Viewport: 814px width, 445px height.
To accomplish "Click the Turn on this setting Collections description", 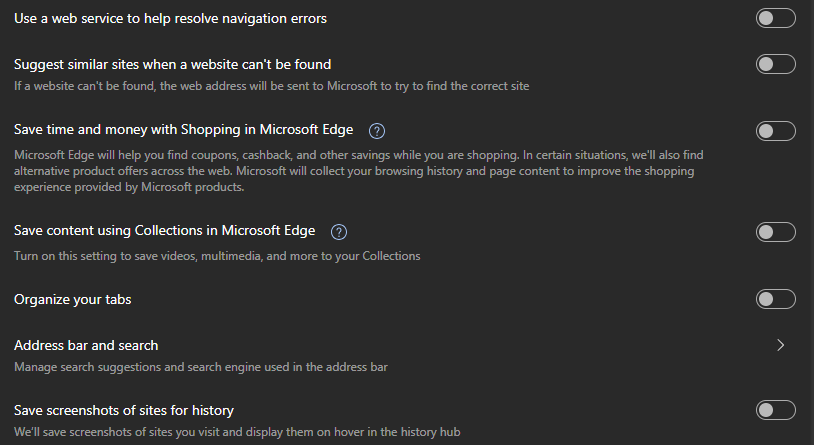I will coord(217,256).
